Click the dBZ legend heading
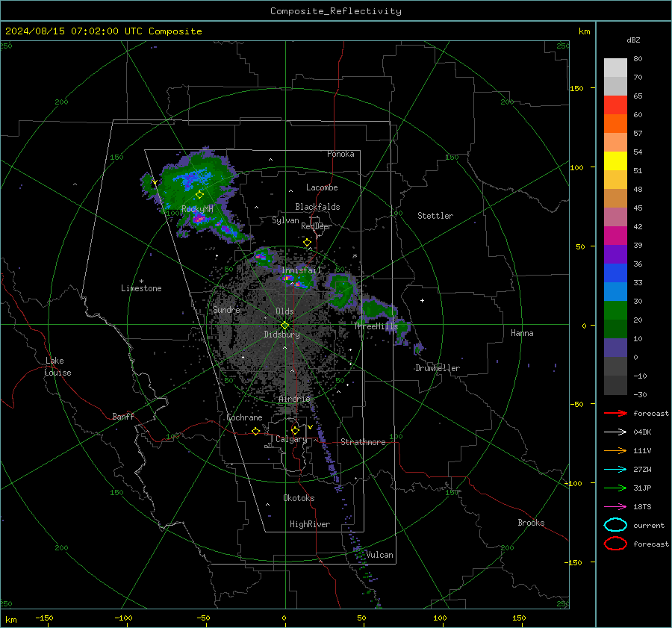This screenshot has width=672, height=628. coord(633,40)
